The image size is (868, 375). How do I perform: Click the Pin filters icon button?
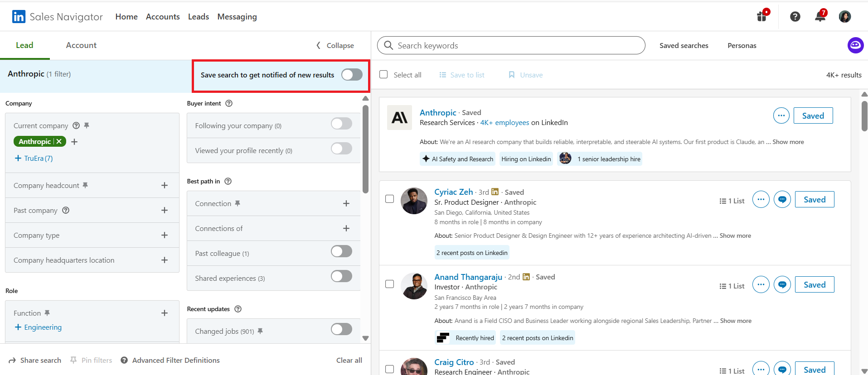(91, 360)
